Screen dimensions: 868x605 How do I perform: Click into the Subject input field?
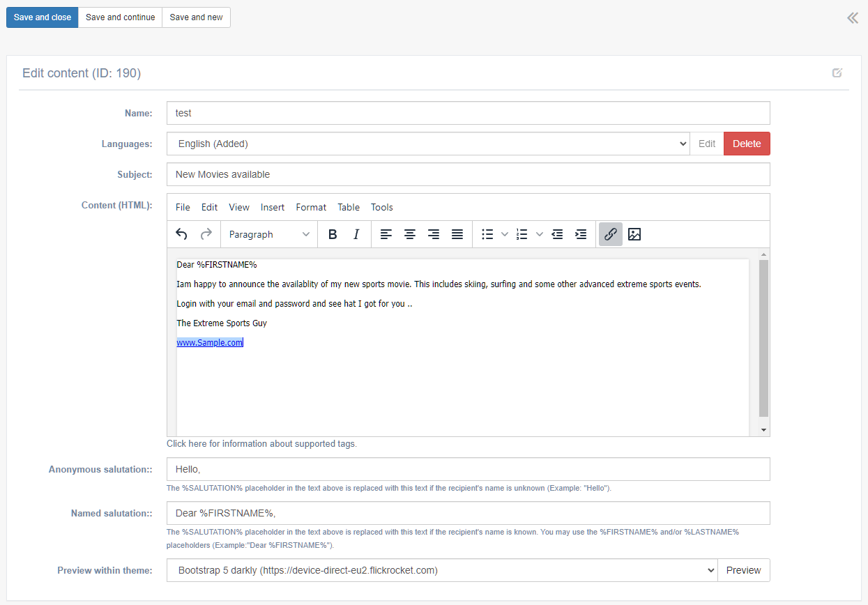tap(468, 174)
